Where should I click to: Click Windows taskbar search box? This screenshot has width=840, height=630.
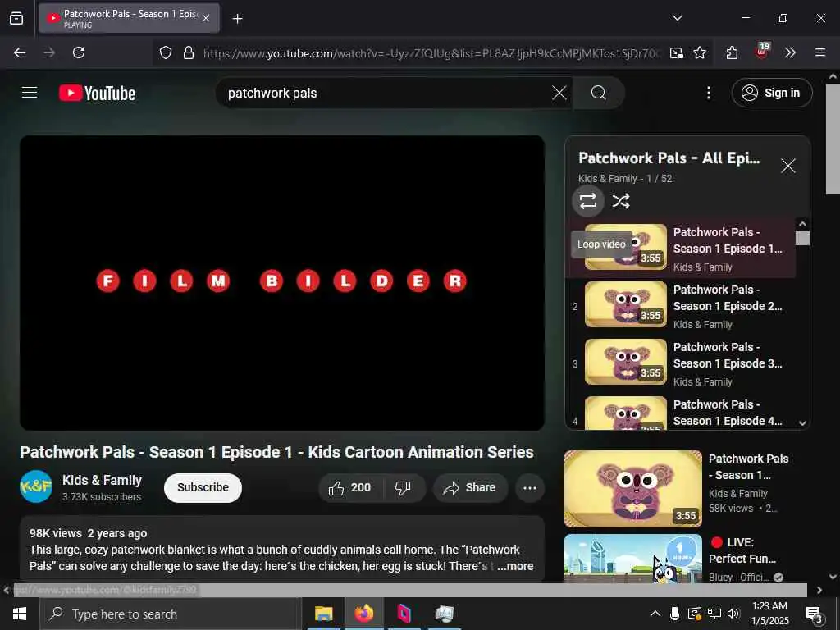pos(171,614)
